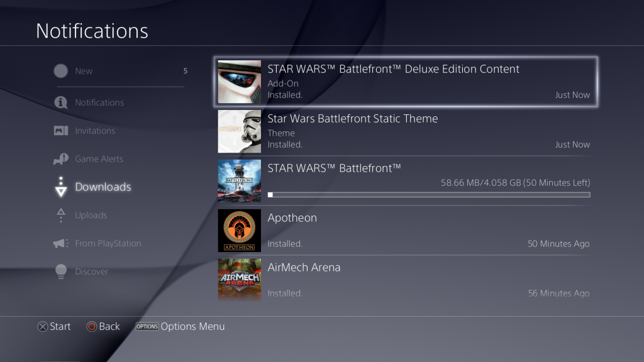Viewport: 644px width, 362px height.
Task: Click the Game Alerts icon
Action: point(61,159)
